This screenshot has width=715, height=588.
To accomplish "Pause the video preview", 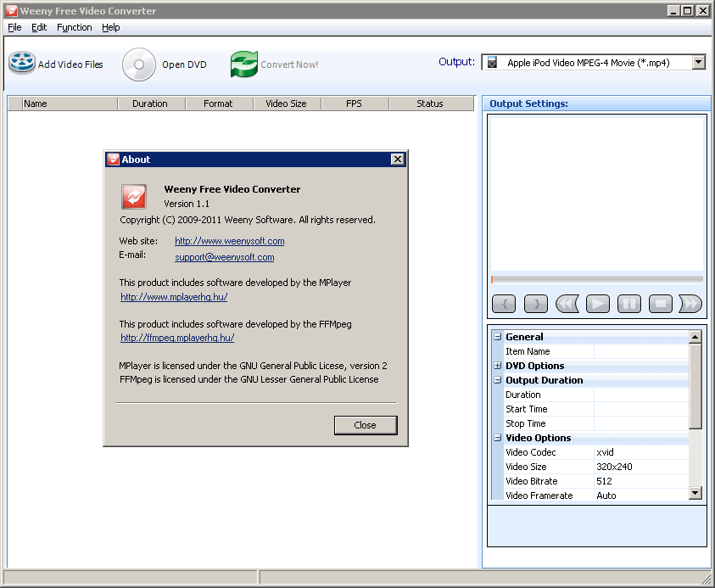I will coord(628,303).
